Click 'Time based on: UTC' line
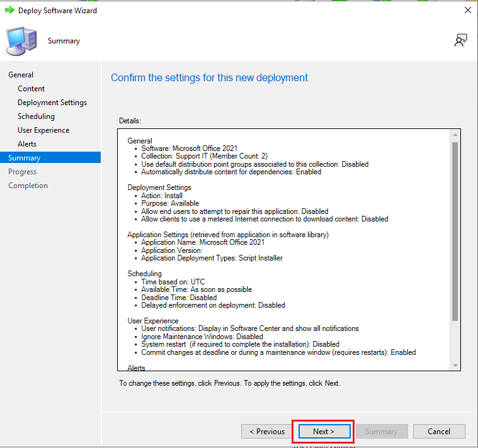This screenshot has width=478, height=448. pyautogui.click(x=173, y=282)
